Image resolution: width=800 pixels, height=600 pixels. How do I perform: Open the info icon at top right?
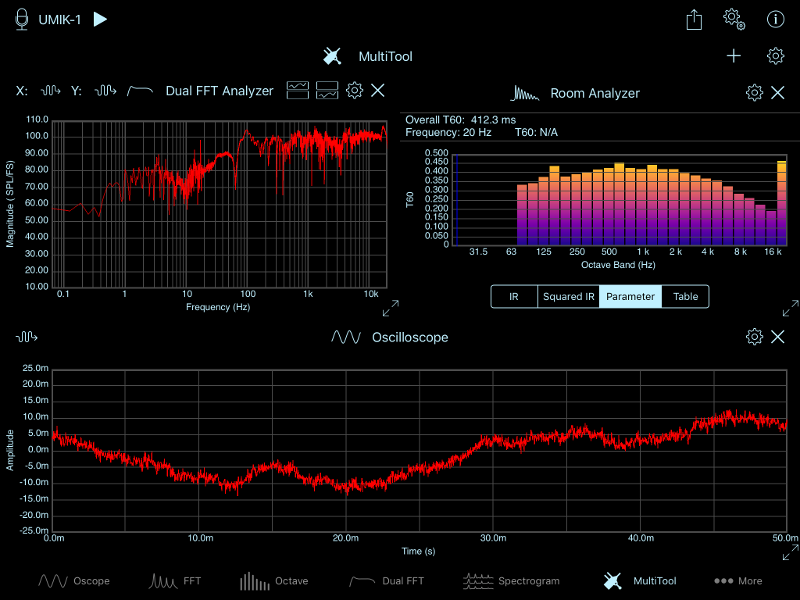coord(775,19)
